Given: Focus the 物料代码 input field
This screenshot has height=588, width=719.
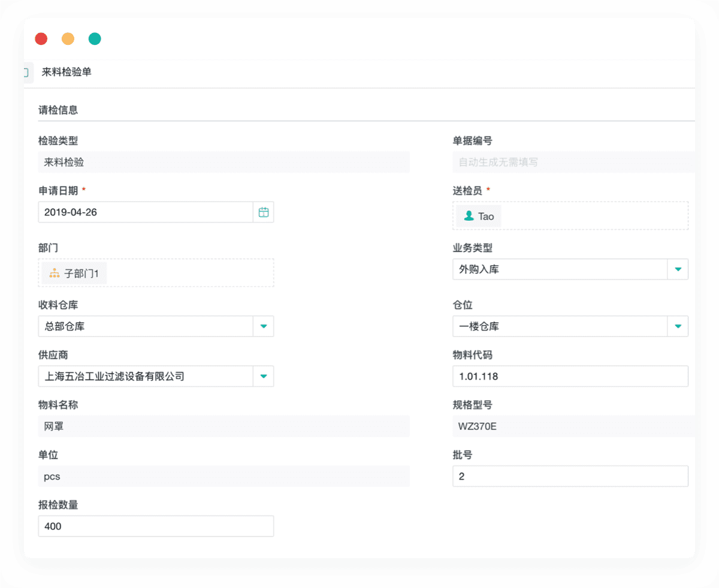Looking at the screenshot, I should (570, 377).
